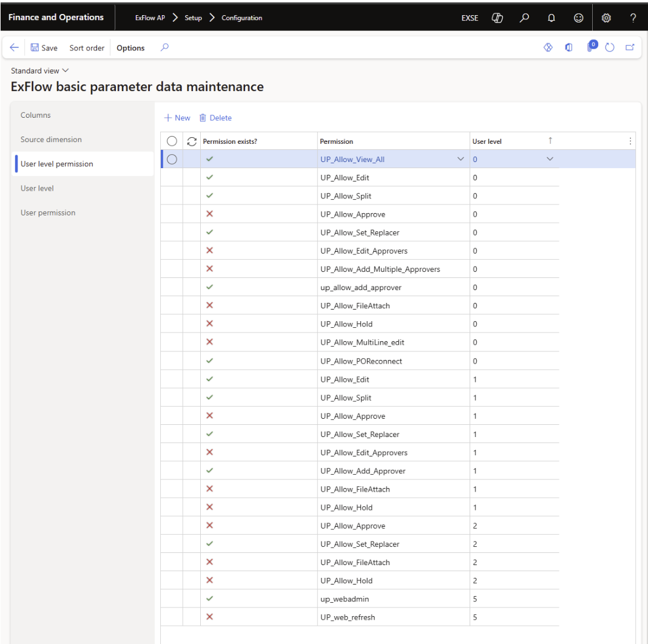Click the red X for UP_web_refresh
Screen dimensions: 648x644
click(x=209, y=617)
